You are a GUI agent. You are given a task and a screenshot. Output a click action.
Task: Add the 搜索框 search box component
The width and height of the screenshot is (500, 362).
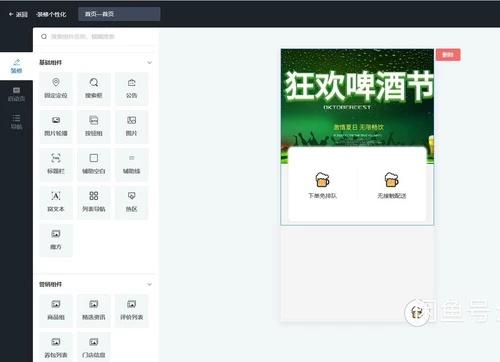coord(94,89)
